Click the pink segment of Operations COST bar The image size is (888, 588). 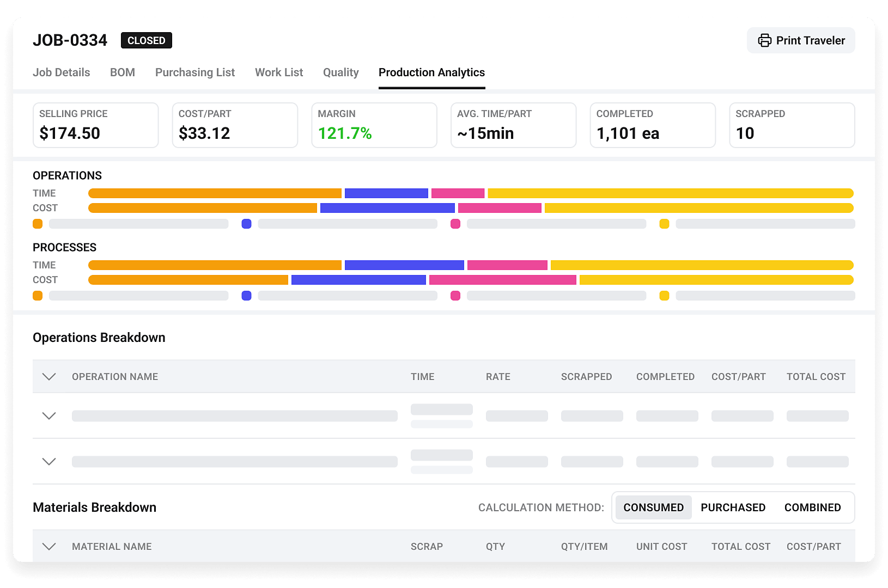coord(500,208)
